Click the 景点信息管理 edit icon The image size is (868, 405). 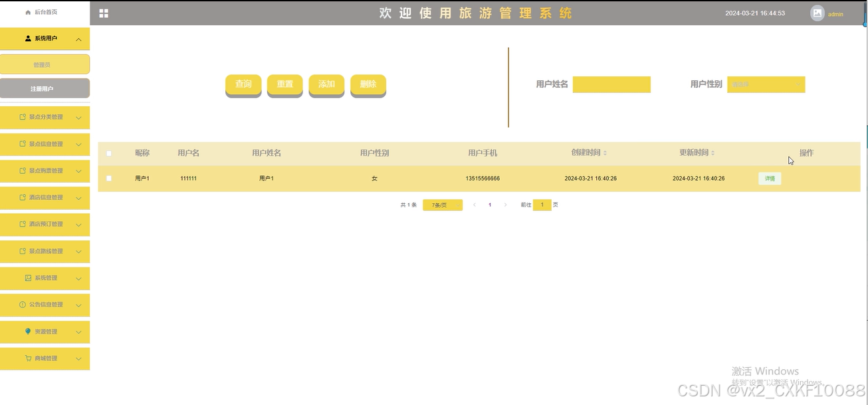click(23, 144)
